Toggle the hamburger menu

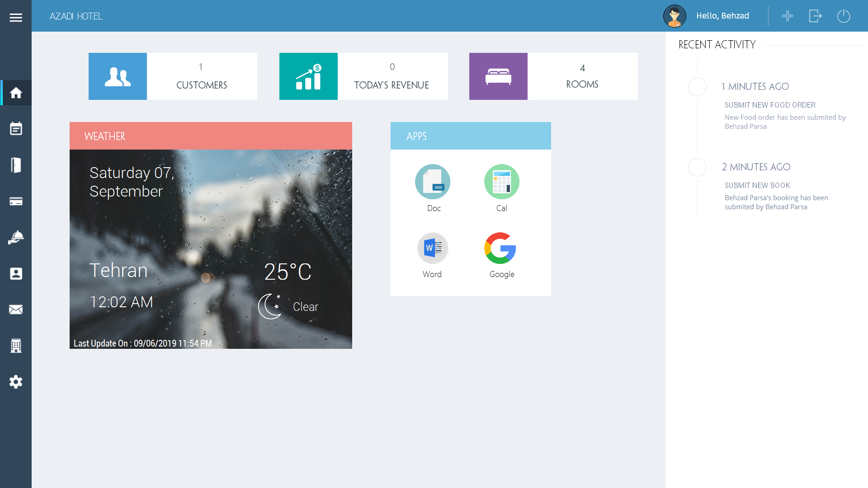16,18
